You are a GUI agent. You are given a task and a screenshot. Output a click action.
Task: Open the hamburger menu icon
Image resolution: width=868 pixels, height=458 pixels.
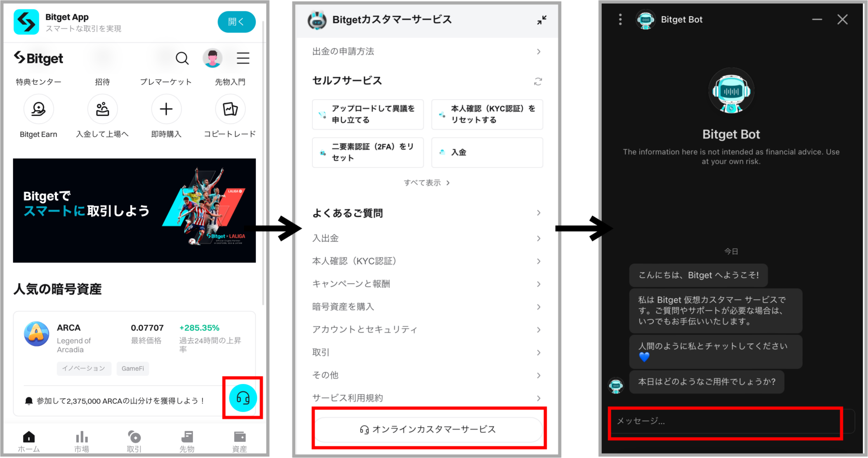coord(243,58)
